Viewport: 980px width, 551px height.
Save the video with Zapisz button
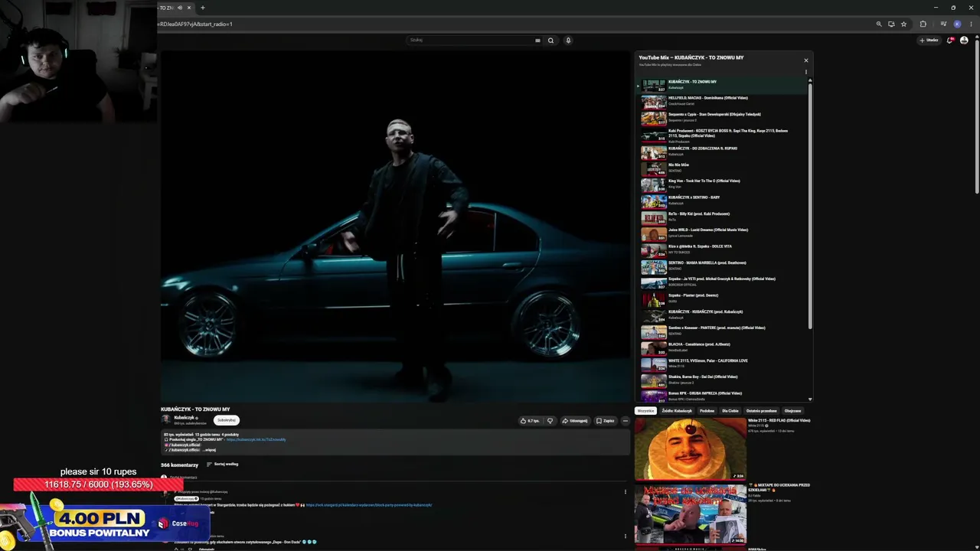click(605, 420)
